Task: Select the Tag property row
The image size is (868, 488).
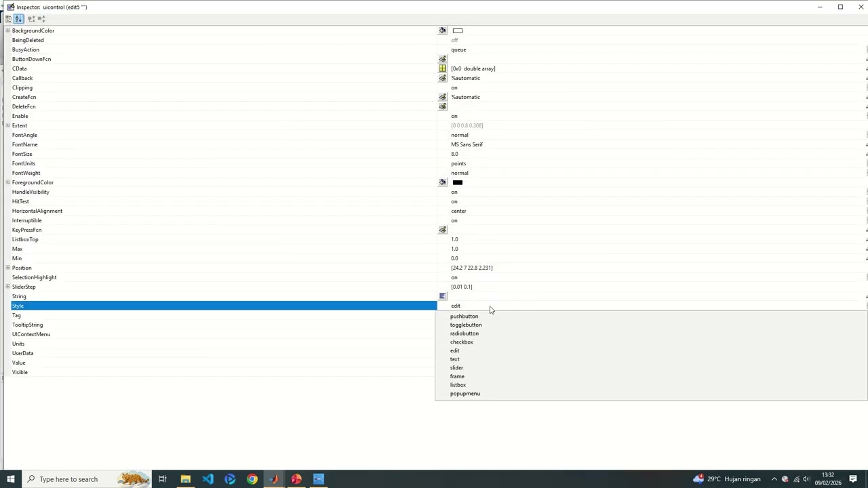Action: [224, 315]
